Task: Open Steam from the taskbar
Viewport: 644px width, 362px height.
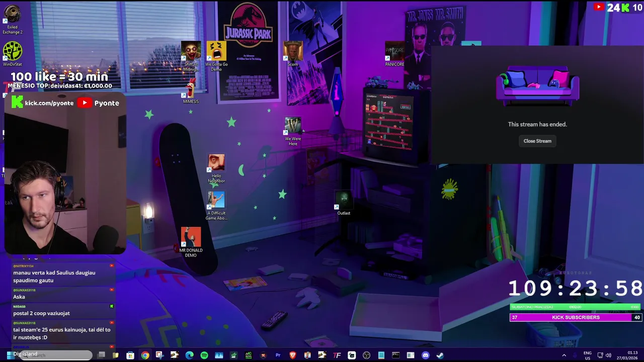Action: pyautogui.click(x=440, y=355)
